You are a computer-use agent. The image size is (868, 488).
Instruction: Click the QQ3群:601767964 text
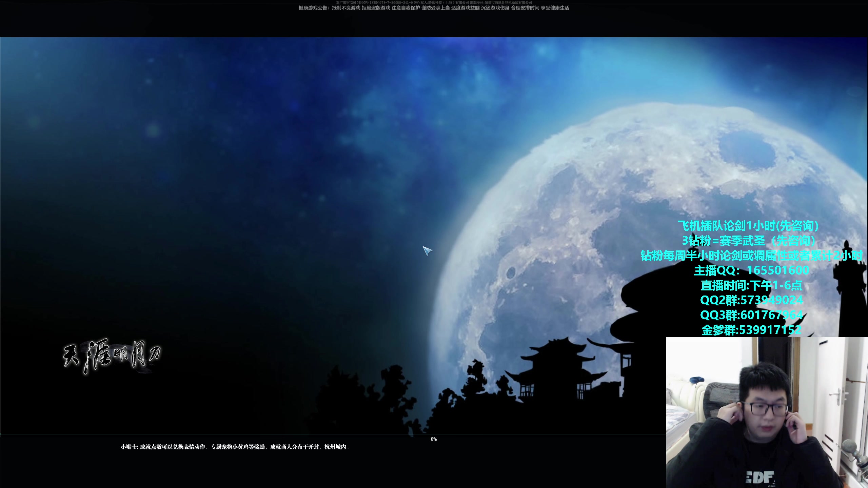pos(751,315)
